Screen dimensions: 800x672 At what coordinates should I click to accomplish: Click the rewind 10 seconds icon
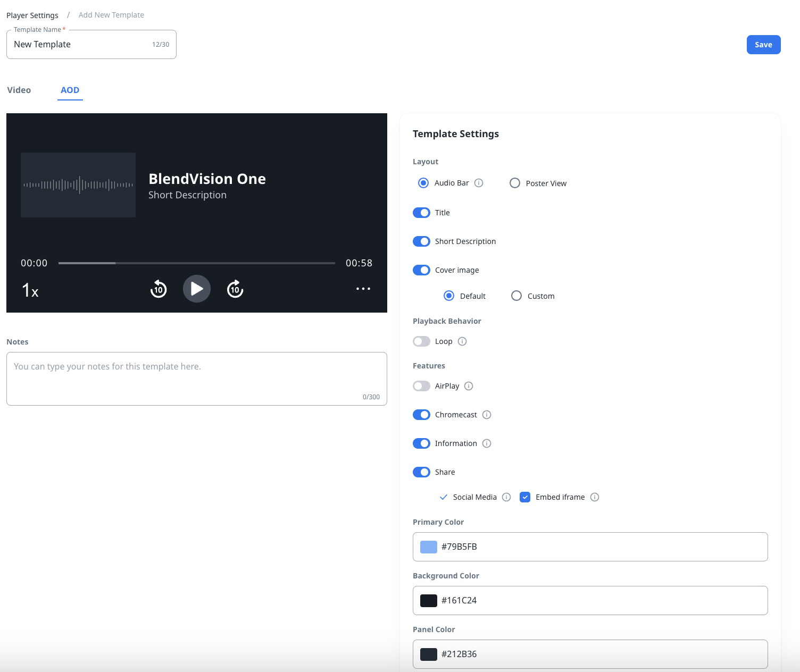159,289
